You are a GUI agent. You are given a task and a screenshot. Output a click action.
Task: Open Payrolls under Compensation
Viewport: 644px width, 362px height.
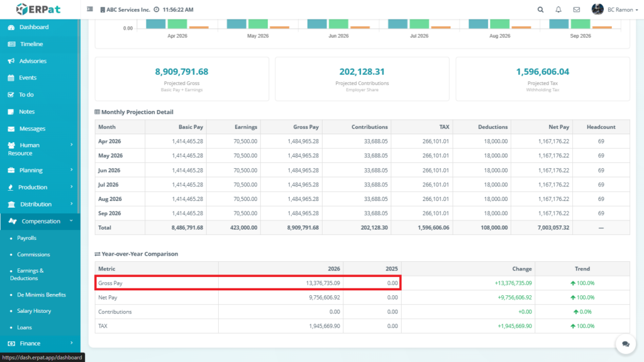26,238
